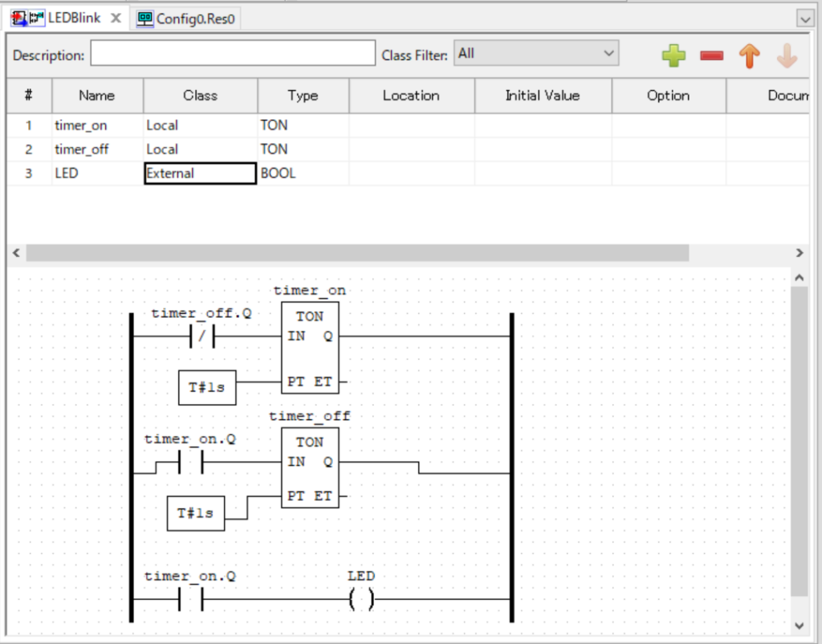The height and width of the screenshot is (644, 822).
Task: Select the negated timer_off.Q contact
Action: [x=201, y=337]
